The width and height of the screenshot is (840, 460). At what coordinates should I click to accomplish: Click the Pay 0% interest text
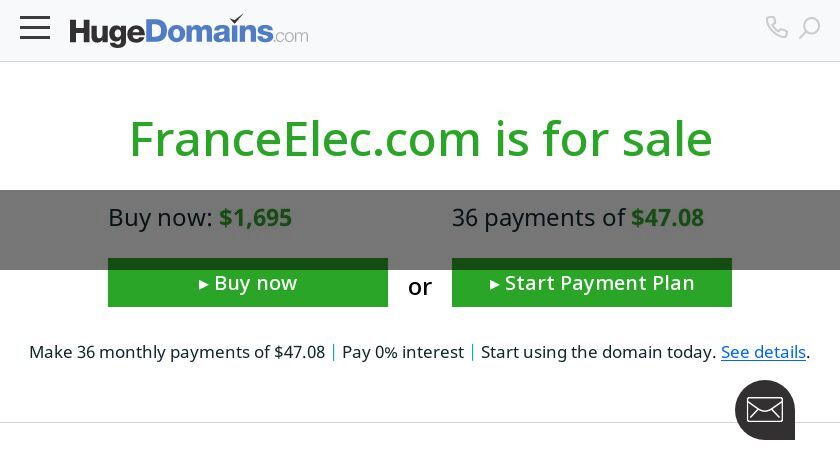[403, 352]
